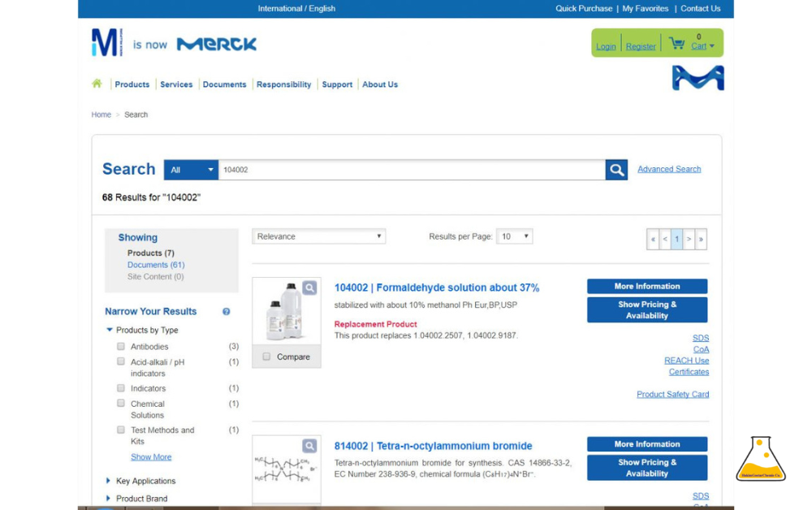Check the Antibodies filter
Screen dimensions: 812x510
[121, 347]
